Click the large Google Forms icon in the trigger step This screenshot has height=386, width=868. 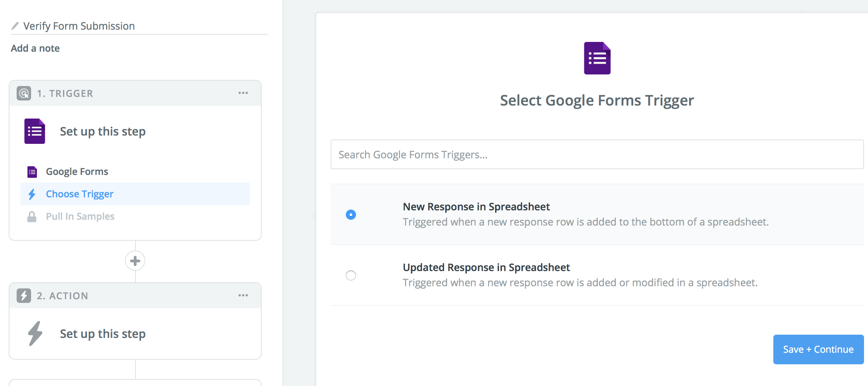click(x=35, y=131)
